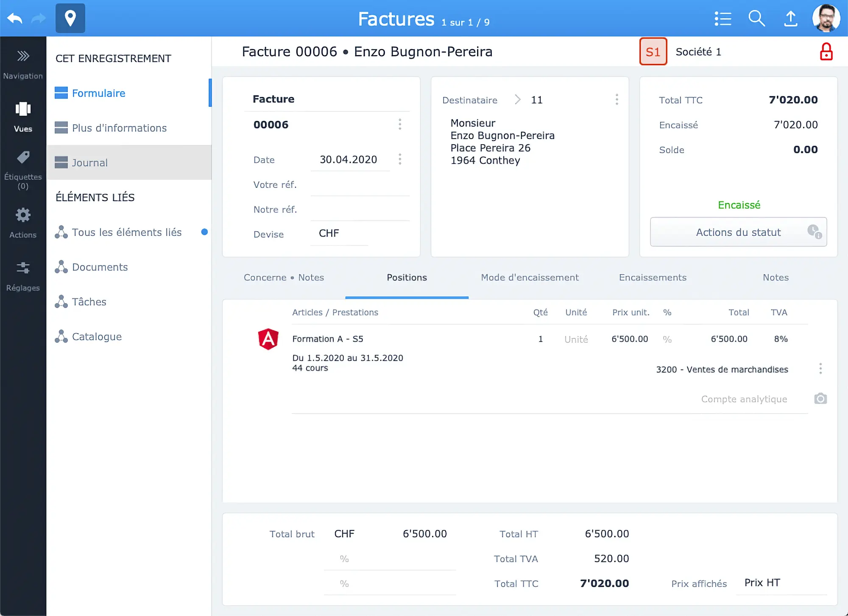This screenshot has width=848, height=616.
Task: Click the undo back arrow icon
Action: coord(15,18)
